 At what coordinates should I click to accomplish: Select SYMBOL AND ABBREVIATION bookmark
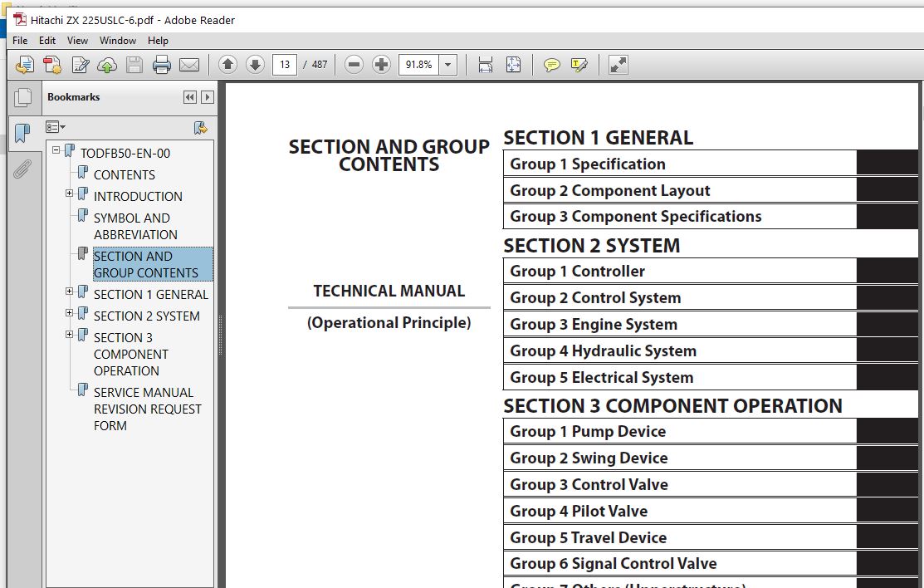tap(135, 227)
